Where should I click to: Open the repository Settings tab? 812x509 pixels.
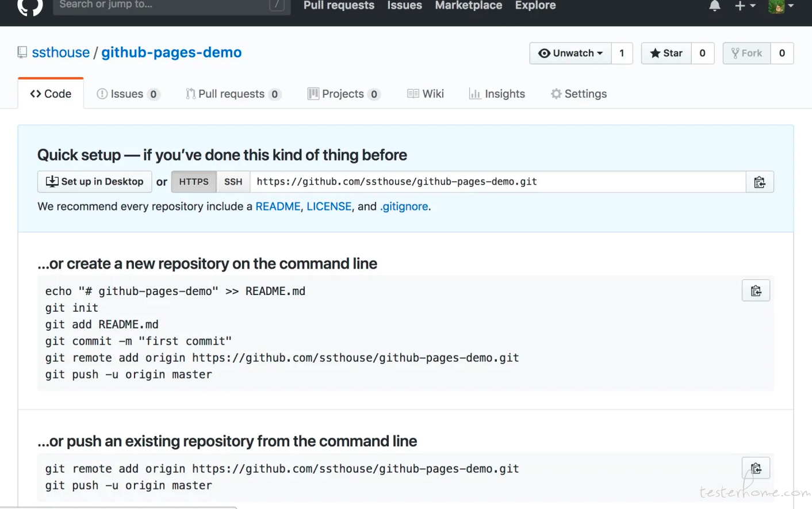tap(579, 94)
